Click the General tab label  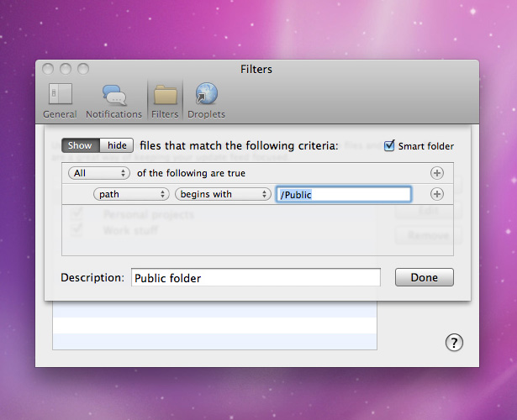tap(60, 114)
